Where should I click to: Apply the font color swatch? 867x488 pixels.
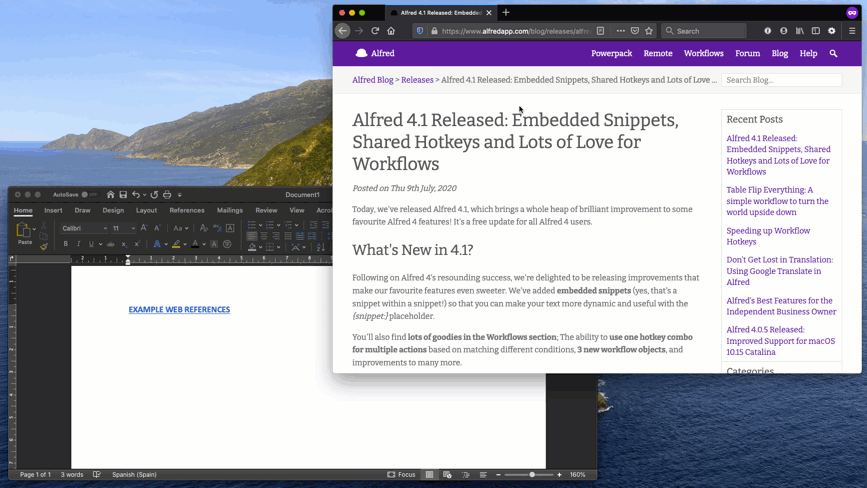tap(195, 244)
